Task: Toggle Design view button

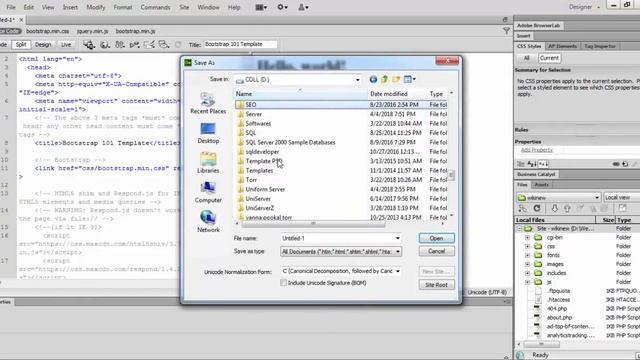Action: (x=43, y=44)
